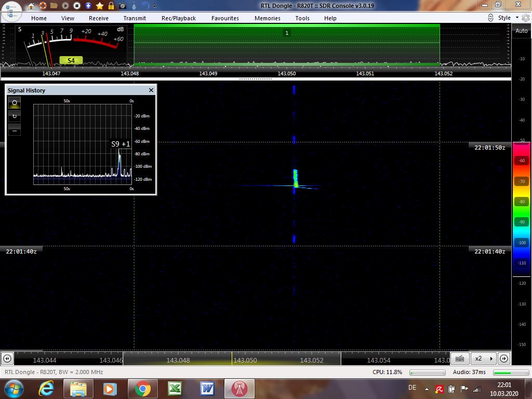Open the Rec/Playback ribbon tab
This screenshot has width=532, height=399.
[x=179, y=18]
